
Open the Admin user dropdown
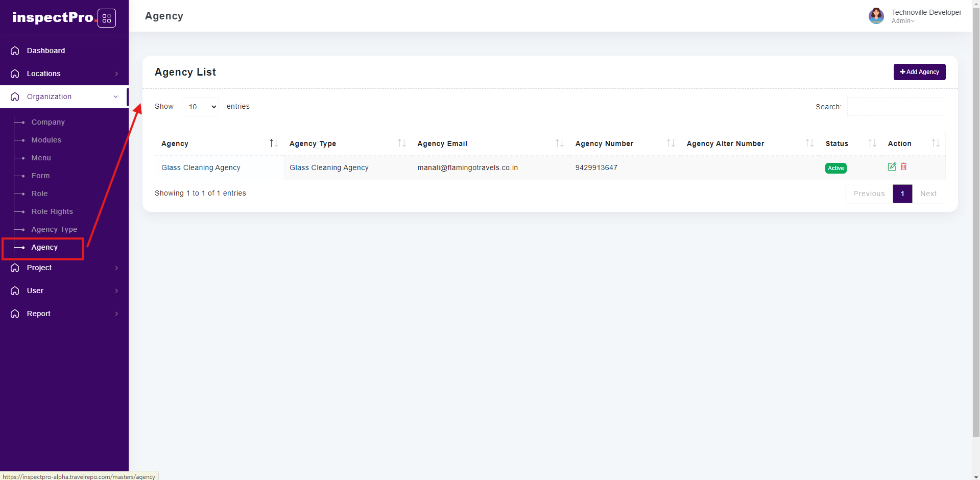click(903, 21)
